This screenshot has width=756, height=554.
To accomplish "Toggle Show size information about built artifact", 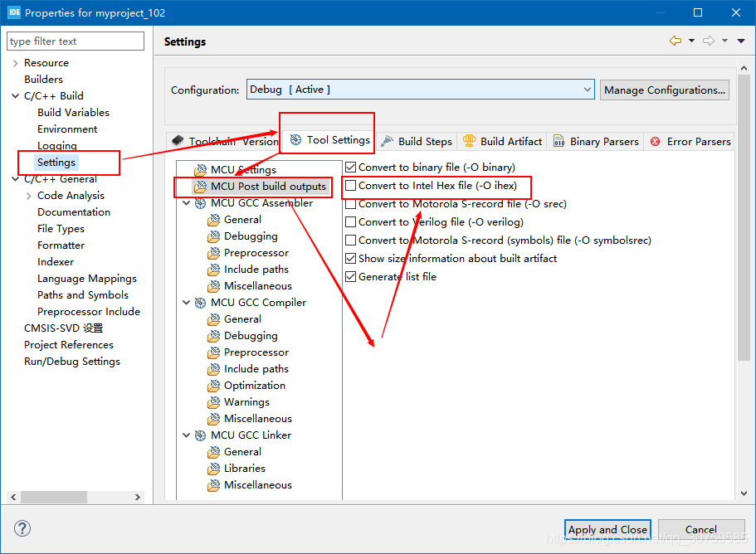I will pos(351,259).
